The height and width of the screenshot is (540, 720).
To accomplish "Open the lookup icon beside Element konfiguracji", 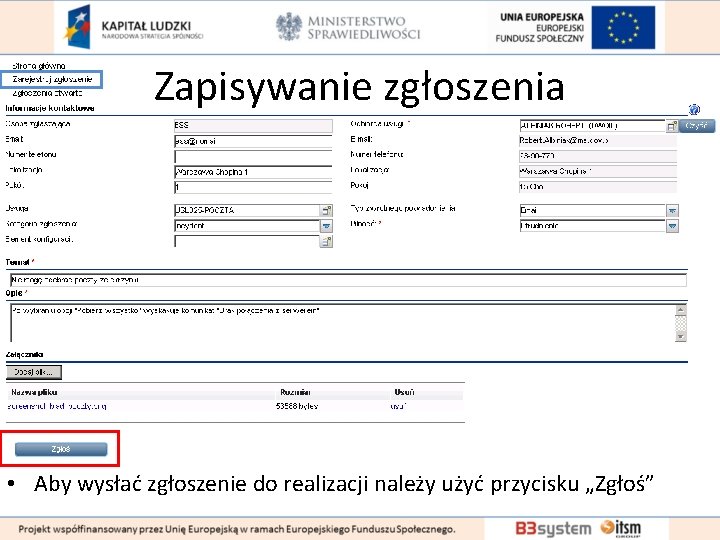I will pyautogui.click(x=326, y=242).
